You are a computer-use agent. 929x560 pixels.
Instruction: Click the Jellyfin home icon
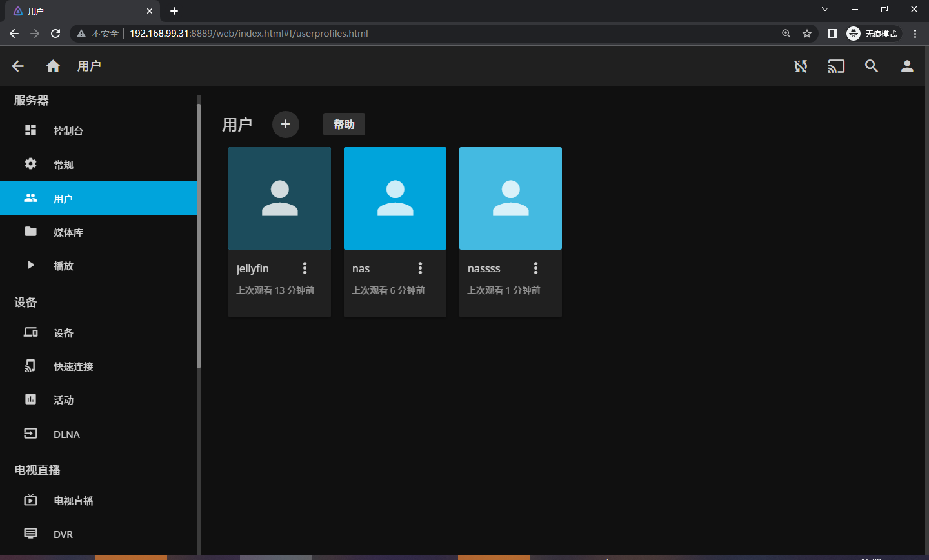click(x=53, y=66)
